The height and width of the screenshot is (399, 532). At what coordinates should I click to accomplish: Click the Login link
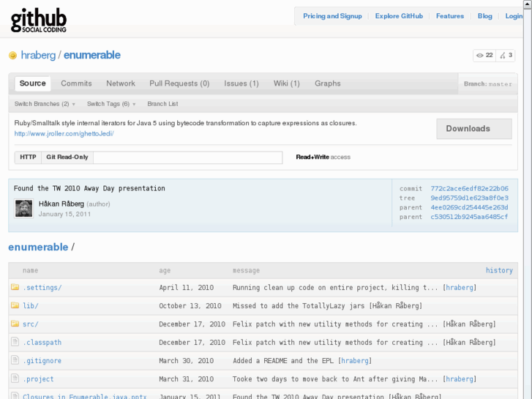point(514,16)
